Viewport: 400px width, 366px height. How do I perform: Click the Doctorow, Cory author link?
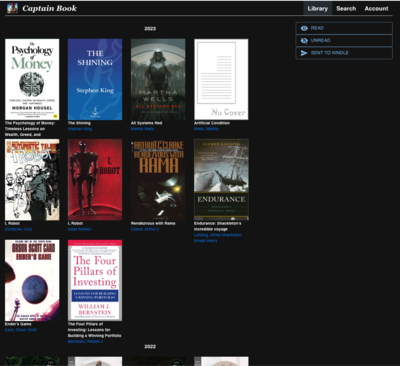click(18, 229)
